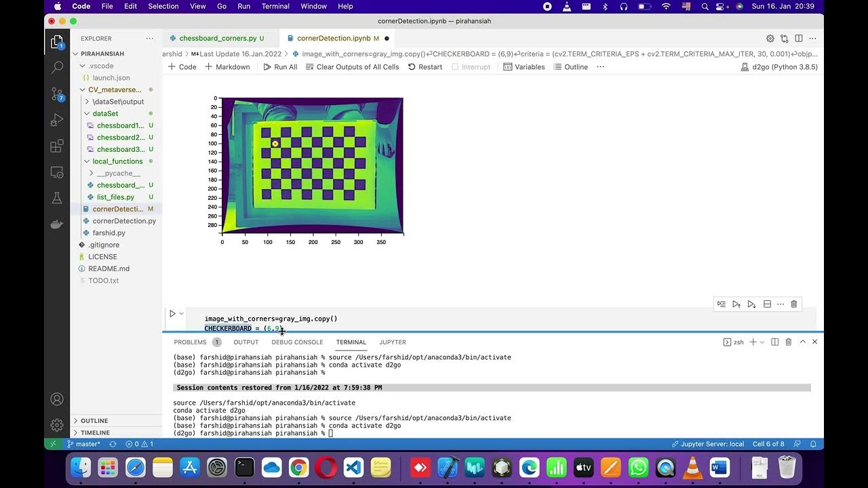
Task: Run by line in cell toolbar
Action: (x=721, y=304)
